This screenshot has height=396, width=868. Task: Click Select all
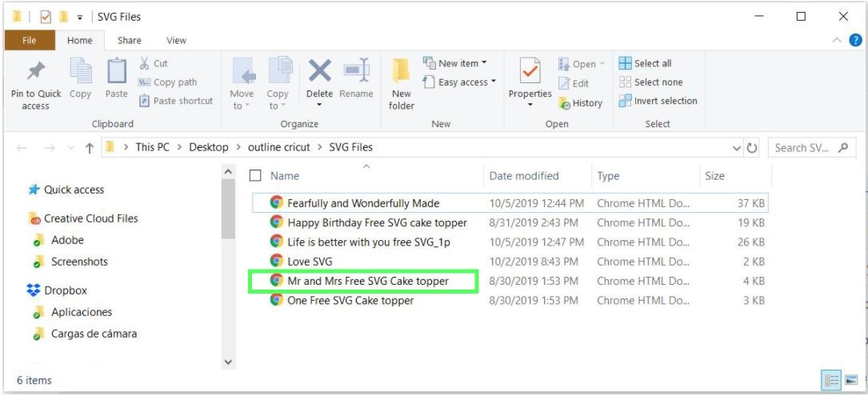pyautogui.click(x=645, y=63)
